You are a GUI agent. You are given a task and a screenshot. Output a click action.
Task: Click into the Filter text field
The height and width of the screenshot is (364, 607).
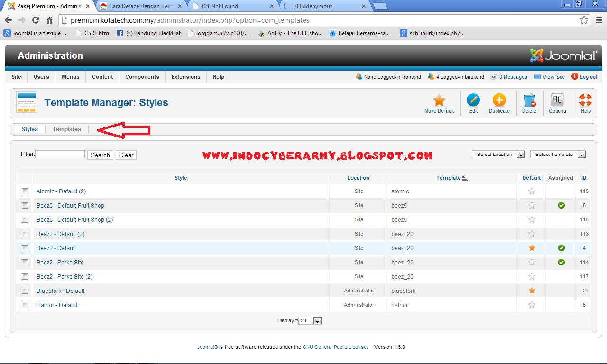(x=60, y=155)
